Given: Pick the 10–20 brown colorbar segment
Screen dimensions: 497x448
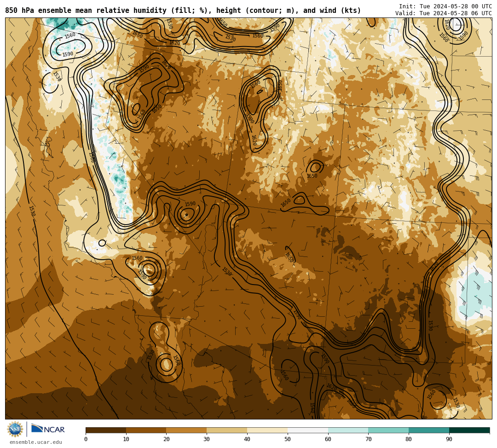Looking at the screenshot, I should (146, 430).
